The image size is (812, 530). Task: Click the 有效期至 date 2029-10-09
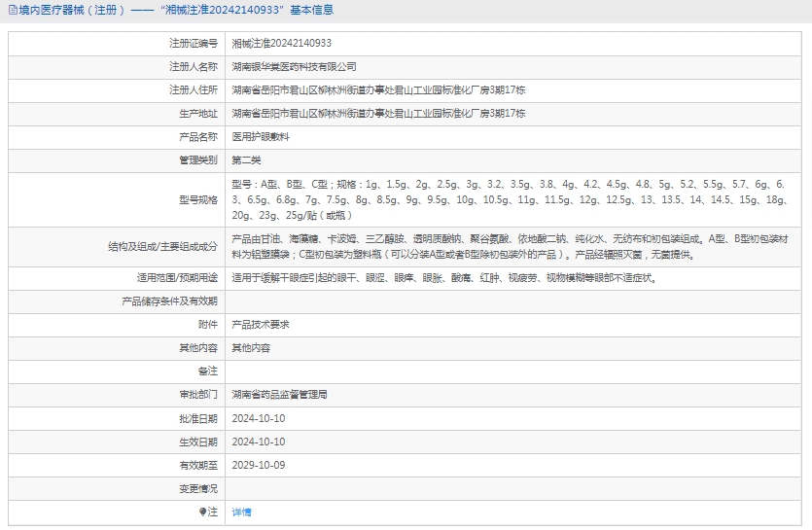(x=258, y=465)
